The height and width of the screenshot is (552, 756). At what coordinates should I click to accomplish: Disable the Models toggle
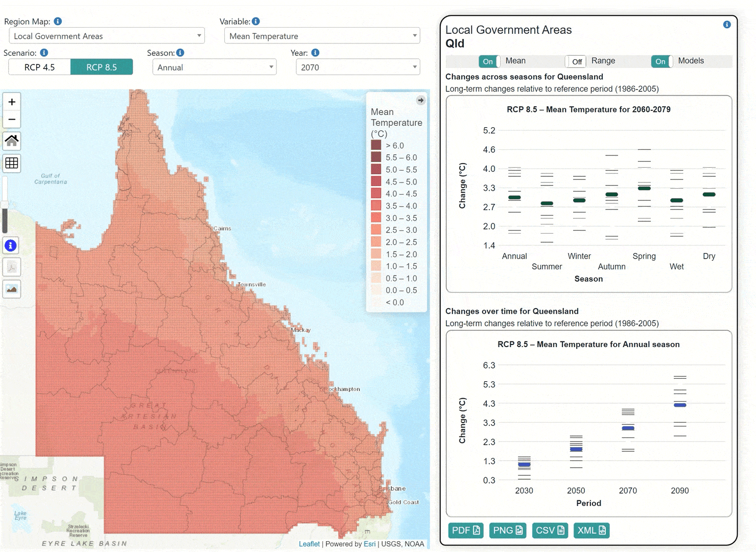pyautogui.click(x=661, y=61)
